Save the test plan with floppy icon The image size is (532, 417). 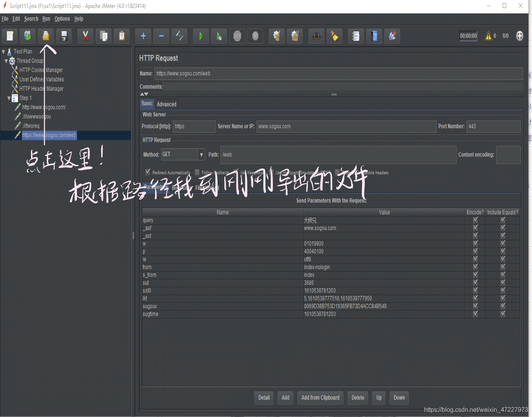[x=64, y=36]
